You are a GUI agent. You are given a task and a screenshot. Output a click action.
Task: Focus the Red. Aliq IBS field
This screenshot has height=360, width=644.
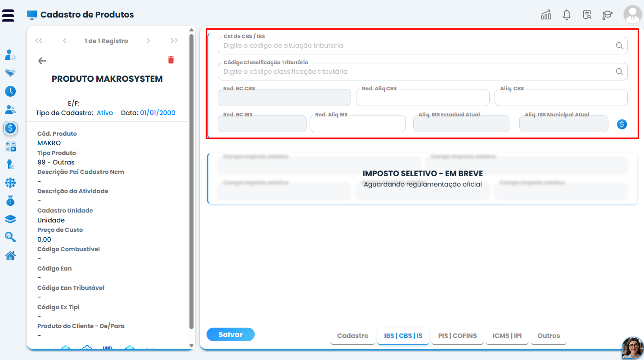358,124
